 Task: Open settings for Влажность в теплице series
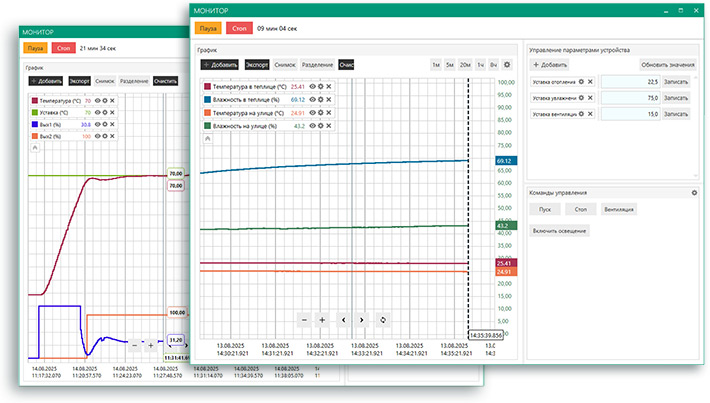click(321, 100)
